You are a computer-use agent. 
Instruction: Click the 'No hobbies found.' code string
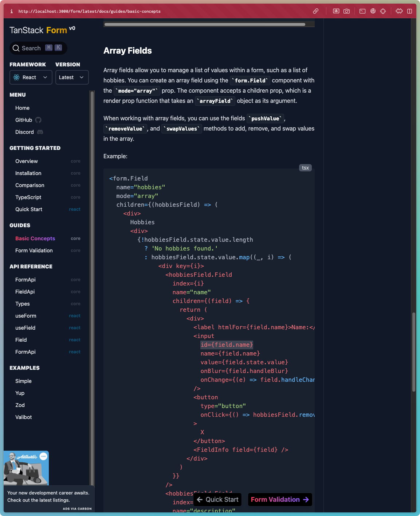coord(185,248)
